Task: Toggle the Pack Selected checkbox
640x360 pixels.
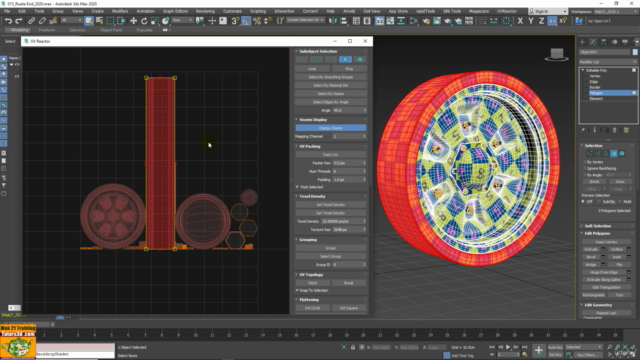Action: [298, 187]
